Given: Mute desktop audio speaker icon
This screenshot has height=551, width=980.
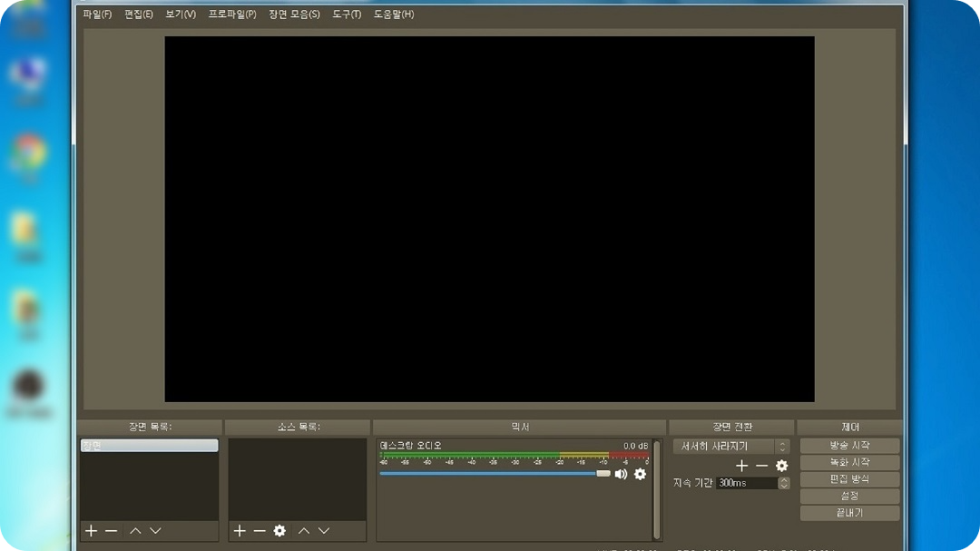Looking at the screenshot, I should [621, 474].
